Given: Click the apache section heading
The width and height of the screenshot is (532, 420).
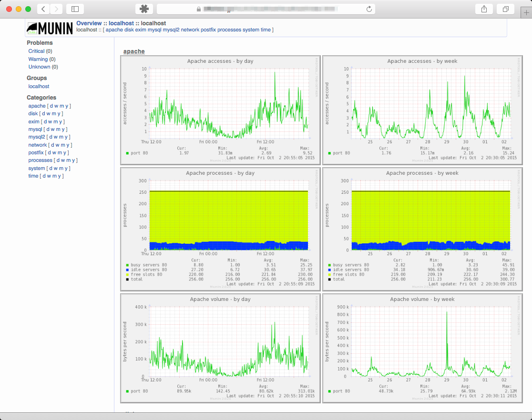Looking at the screenshot, I should click(x=134, y=51).
